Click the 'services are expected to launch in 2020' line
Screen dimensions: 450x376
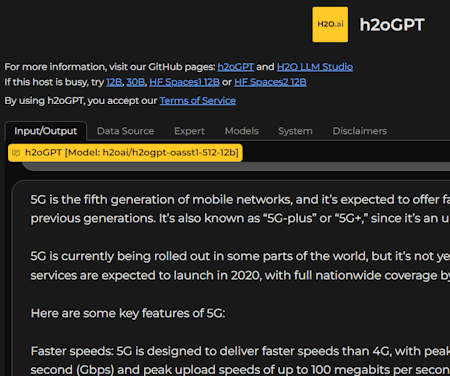pos(240,275)
